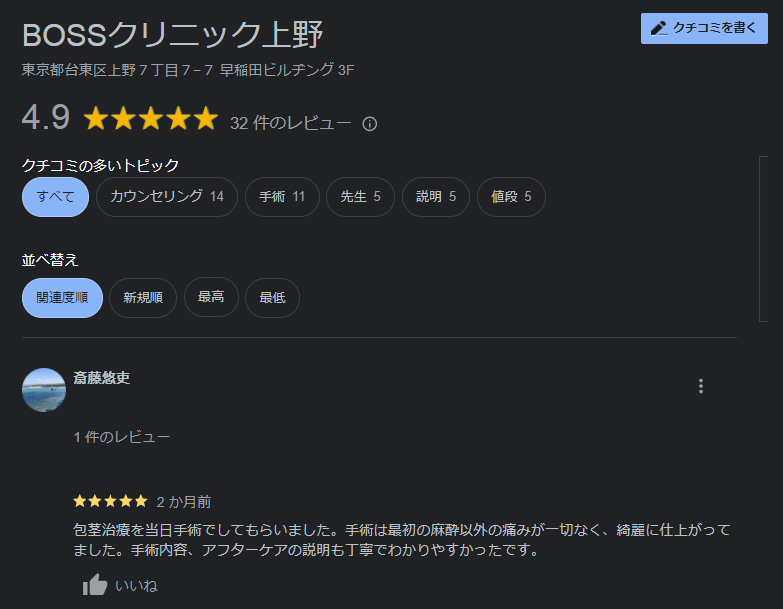Click the thumbs-up いいね icon

tap(95, 585)
